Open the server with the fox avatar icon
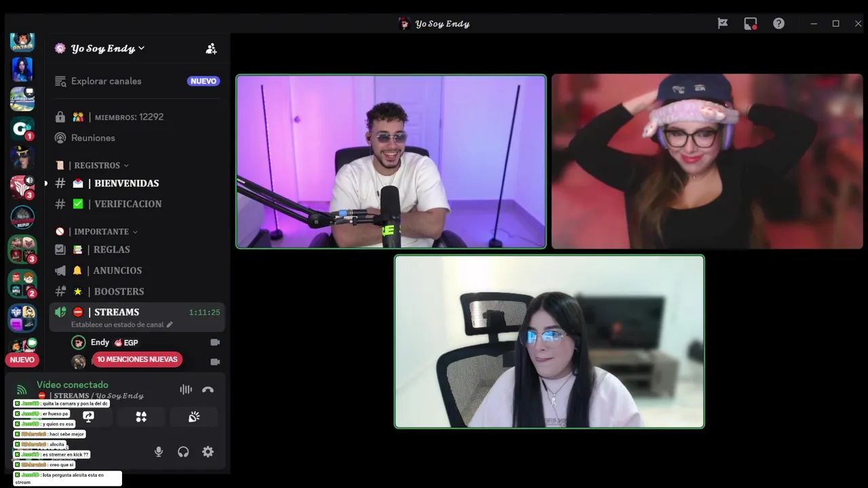The image size is (868, 488). click(x=22, y=41)
